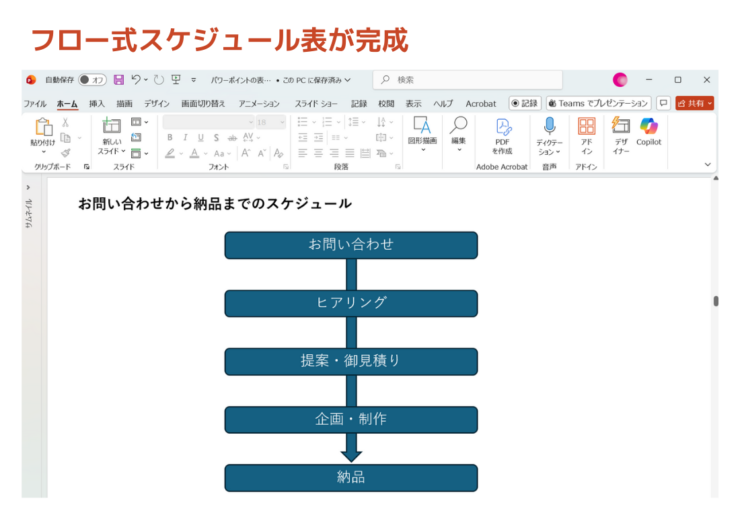Open the comments speech bubble icon

click(x=663, y=103)
